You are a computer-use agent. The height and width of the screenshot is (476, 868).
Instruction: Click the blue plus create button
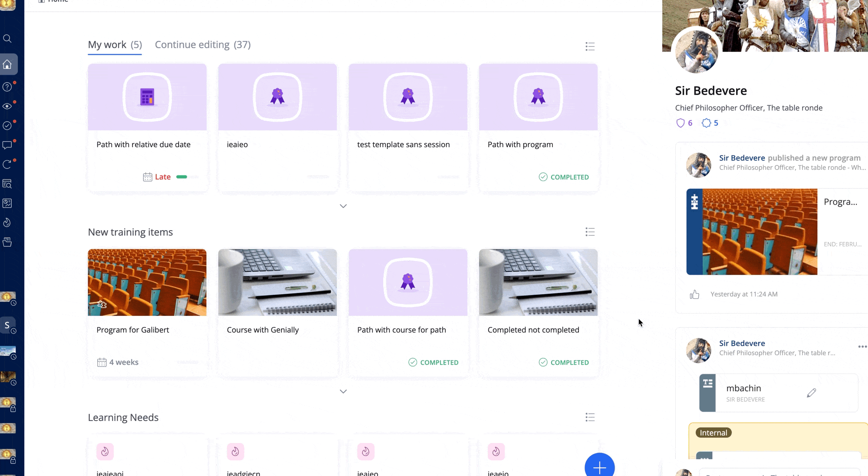coord(599,467)
